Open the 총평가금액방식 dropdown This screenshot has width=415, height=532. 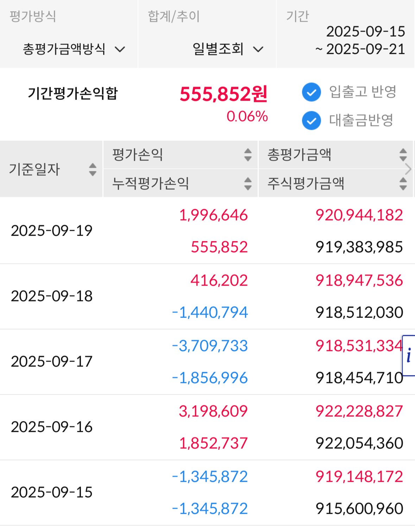74,49
